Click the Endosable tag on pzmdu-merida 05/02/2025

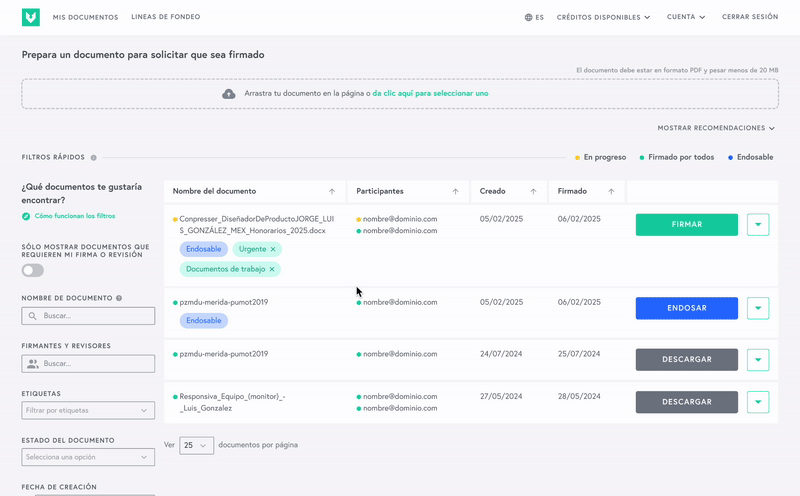pos(204,320)
